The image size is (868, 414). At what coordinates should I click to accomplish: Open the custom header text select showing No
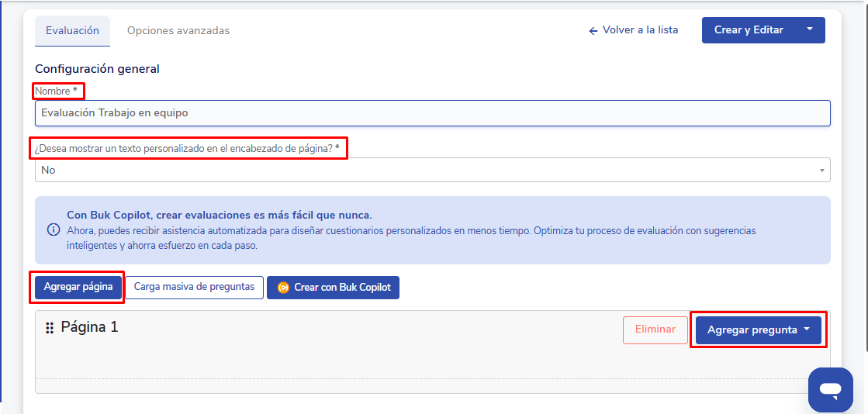pyautogui.click(x=432, y=170)
